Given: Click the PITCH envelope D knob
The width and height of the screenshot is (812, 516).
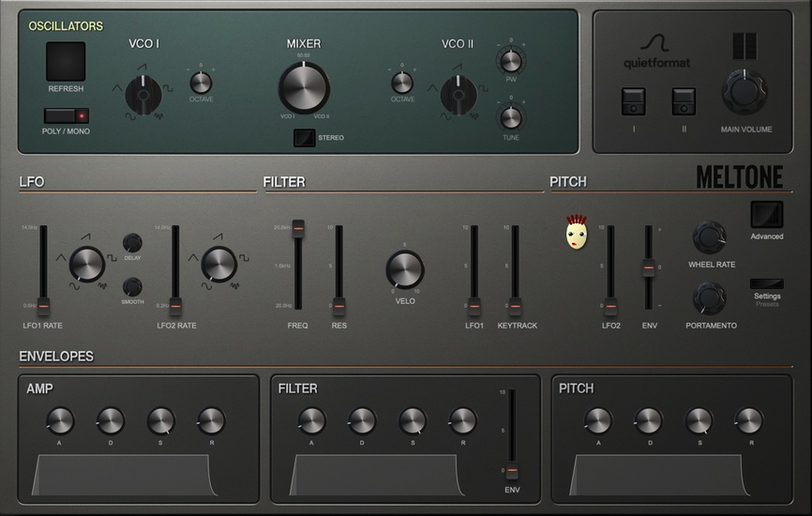Looking at the screenshot, I should click(648, 420).
